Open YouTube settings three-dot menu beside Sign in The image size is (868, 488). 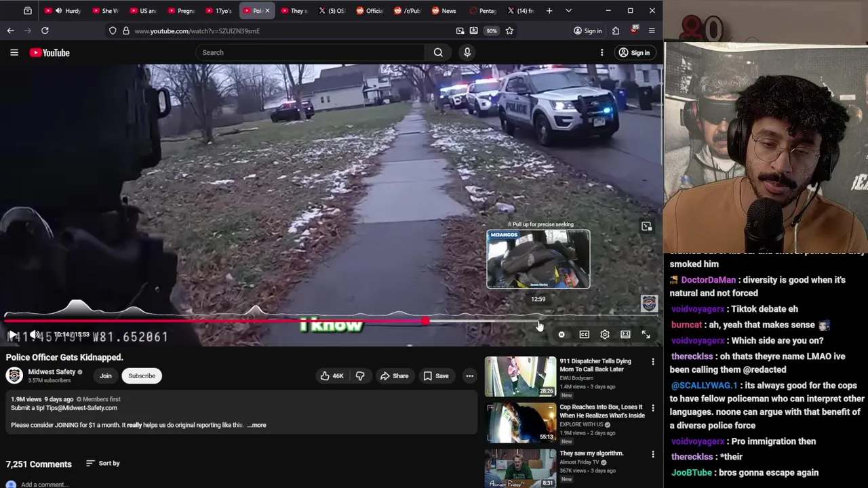(x=601, y=52)
